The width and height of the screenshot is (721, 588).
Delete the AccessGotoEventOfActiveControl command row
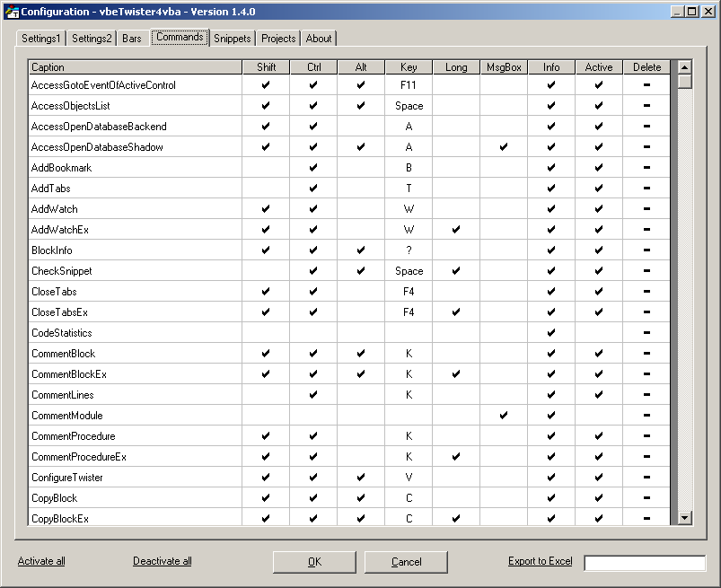click(646, 84)
